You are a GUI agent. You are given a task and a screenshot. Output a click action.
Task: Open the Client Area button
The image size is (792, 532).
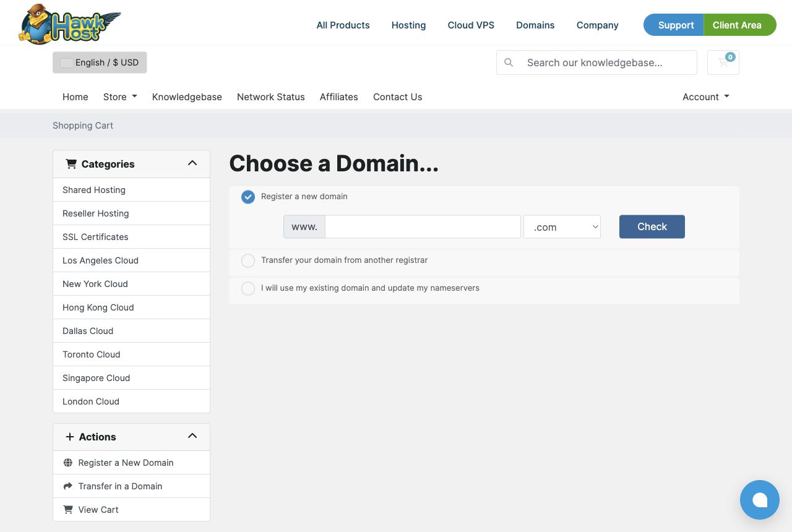click(x=739, y=25)
